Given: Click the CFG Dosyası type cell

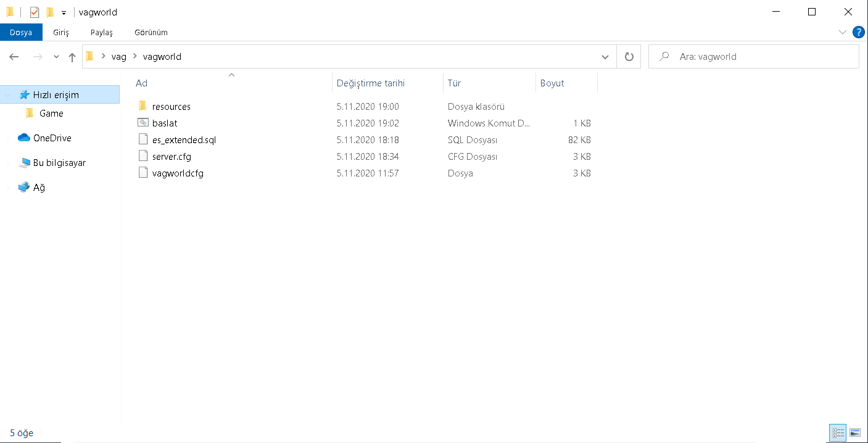Looking at the screenshot, I should pyautogui.click(x=473, y=157).
